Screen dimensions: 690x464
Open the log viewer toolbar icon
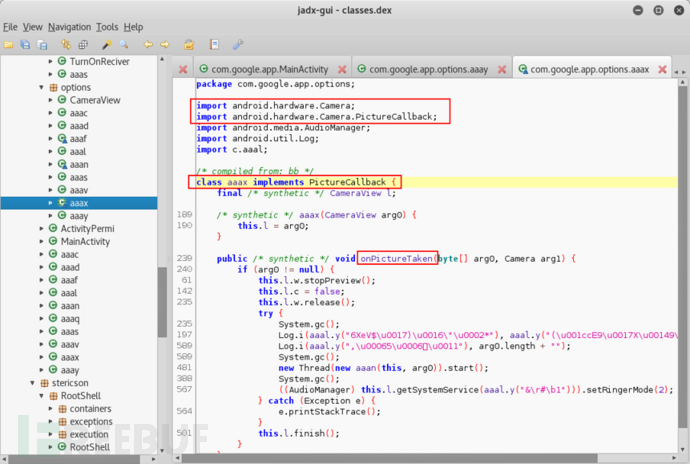214,45
